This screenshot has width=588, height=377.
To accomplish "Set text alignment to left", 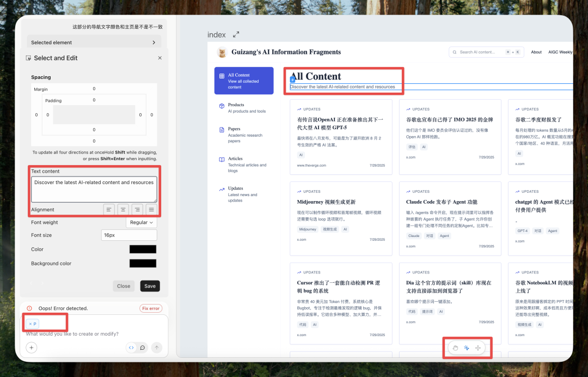I will tap(109, 209).
